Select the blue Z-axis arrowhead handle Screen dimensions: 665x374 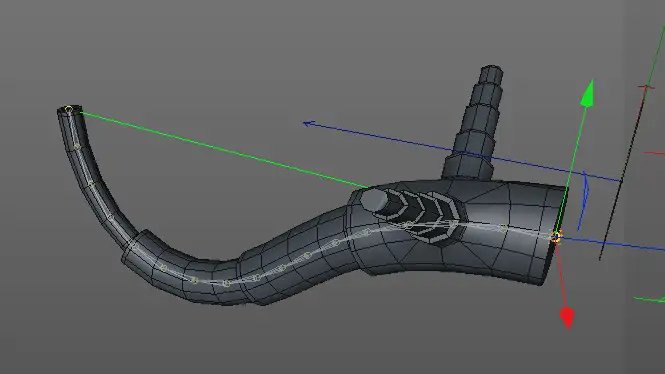click(x=308, y=123)
